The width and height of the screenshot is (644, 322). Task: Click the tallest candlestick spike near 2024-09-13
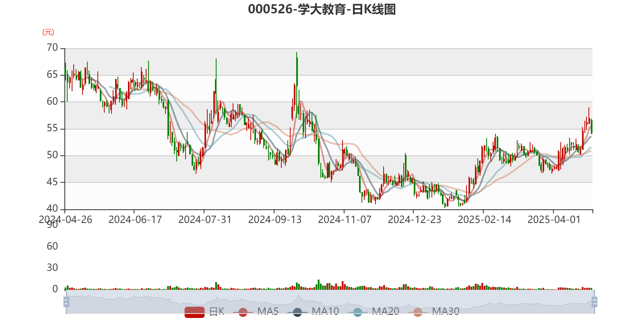coord(297,86)
